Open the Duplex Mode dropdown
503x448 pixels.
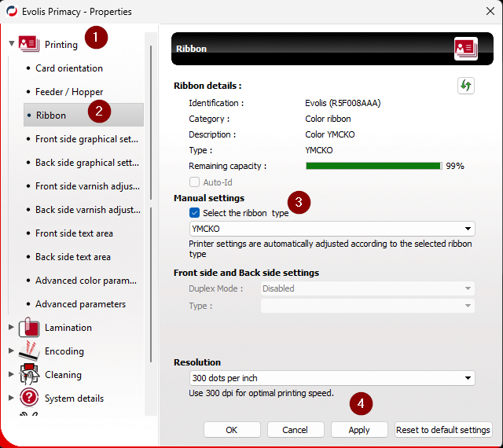(x=368, y=288)
